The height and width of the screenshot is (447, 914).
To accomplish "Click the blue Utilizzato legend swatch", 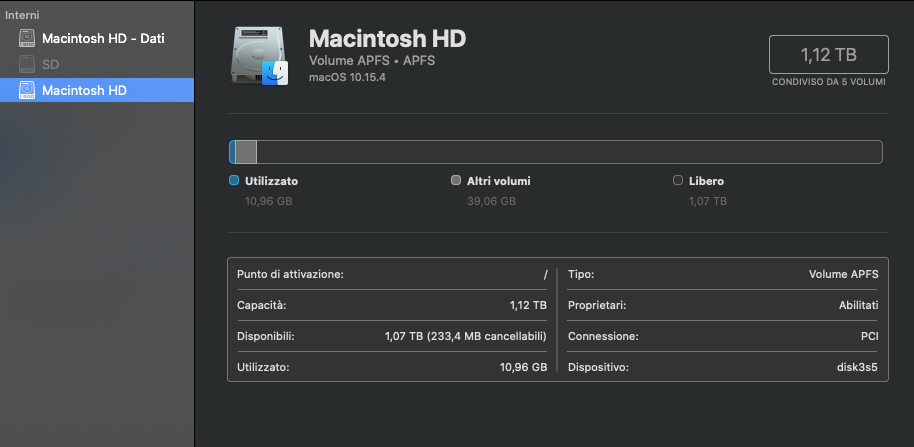I will pyautogui.click(x=234, y=181).
